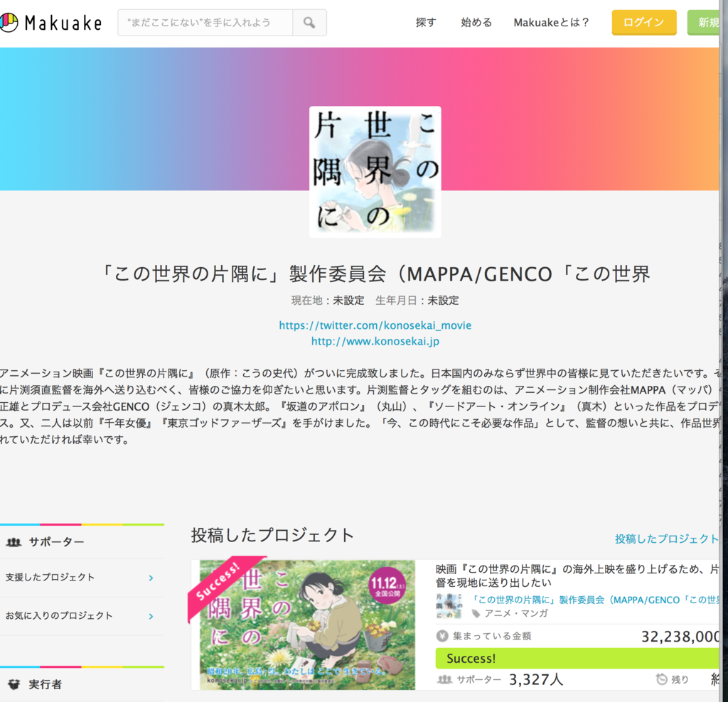728x702 pixels.
Task: Open the project thumbnail with Success ribbon
Action: (307, 625)
